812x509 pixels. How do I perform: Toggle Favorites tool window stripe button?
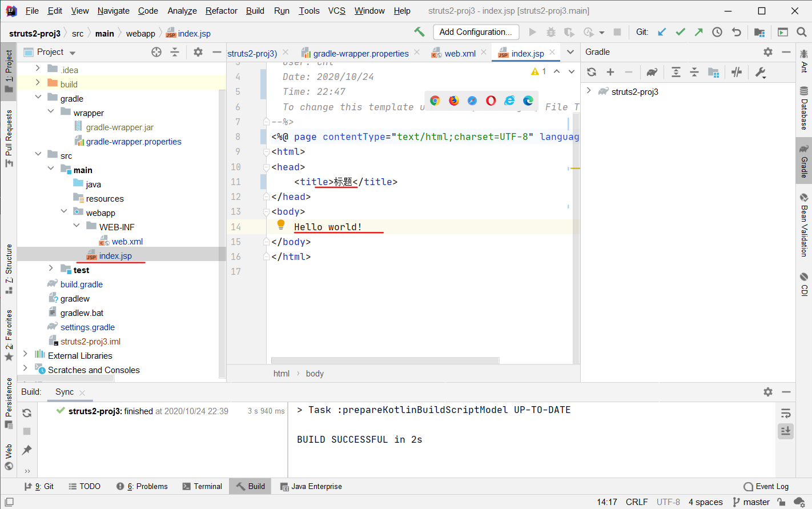[x=9, y=335]
